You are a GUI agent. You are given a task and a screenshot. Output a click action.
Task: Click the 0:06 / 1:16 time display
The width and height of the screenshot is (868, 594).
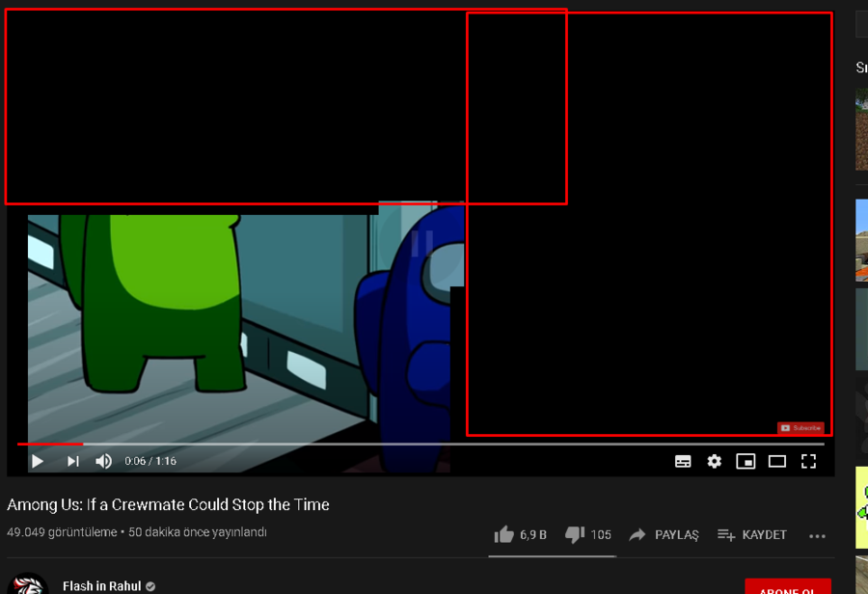pos(150,461)
